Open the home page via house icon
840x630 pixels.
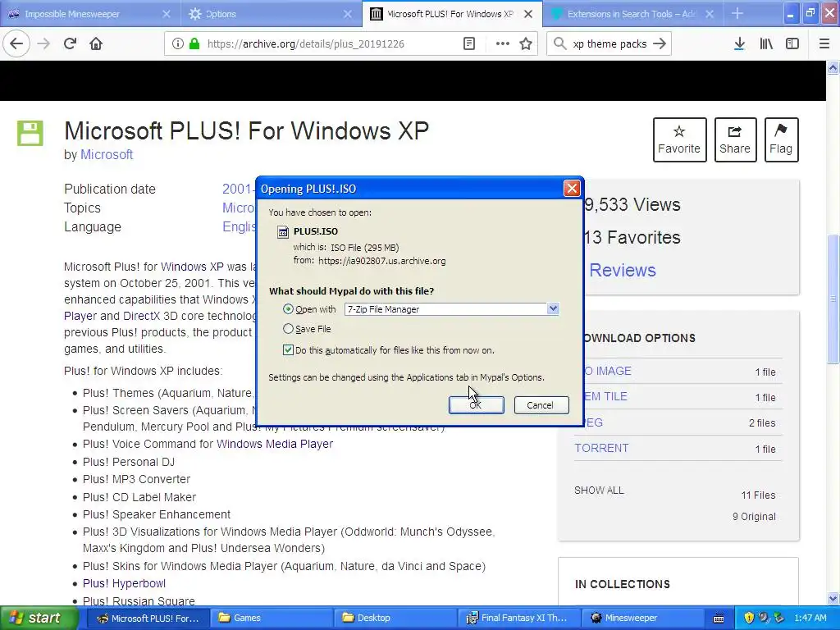click(96, 44)
